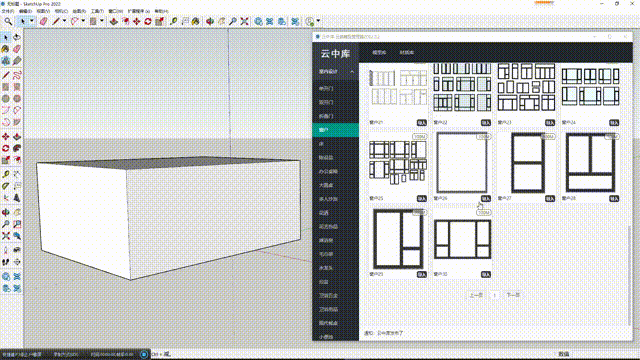Choose the Orbit tool in top toolbar
This screenshot has height=360, width=640.
pyautogui.click(x=210, y=21)
